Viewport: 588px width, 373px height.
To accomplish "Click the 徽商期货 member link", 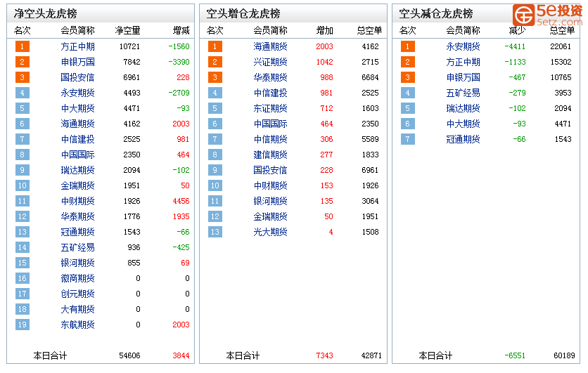I will [x=77, y=278].
